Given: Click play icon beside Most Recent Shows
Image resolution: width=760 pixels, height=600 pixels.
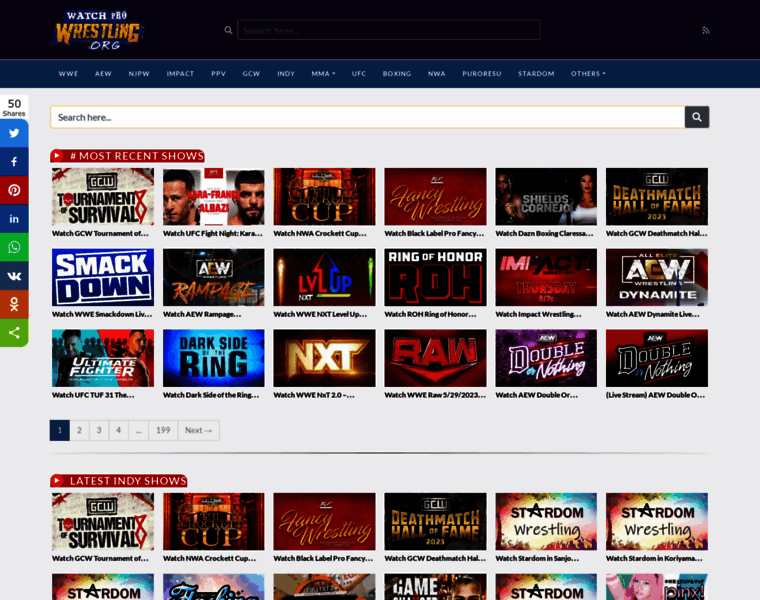Looking at the screenshot, I should pos(57,156).
